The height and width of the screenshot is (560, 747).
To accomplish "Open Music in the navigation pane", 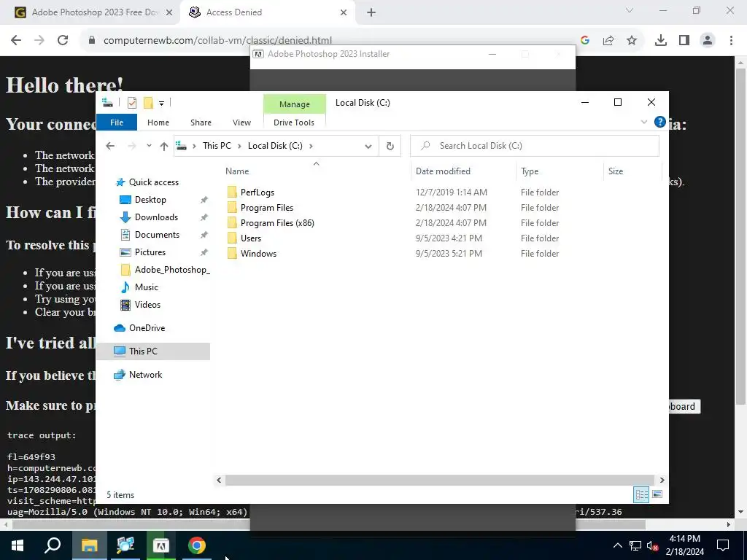I will (146, 287).
